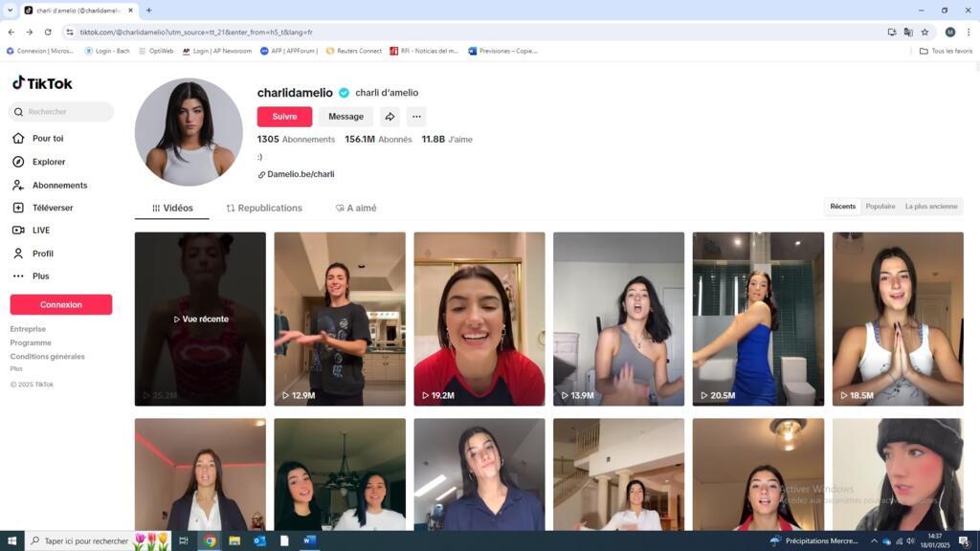The width and height of the screenshot is (980, 551).
Task: Open the LIVE section icon
Action: pos(20,230)
